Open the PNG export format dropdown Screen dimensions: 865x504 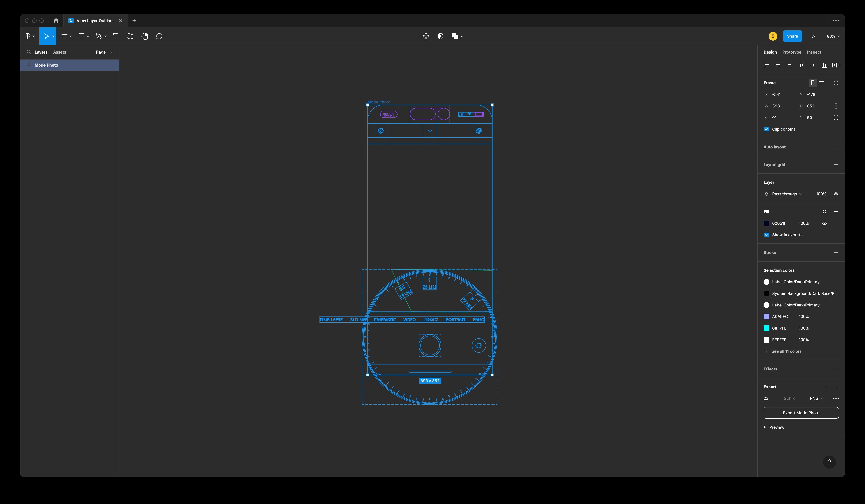tap(816, 398)
